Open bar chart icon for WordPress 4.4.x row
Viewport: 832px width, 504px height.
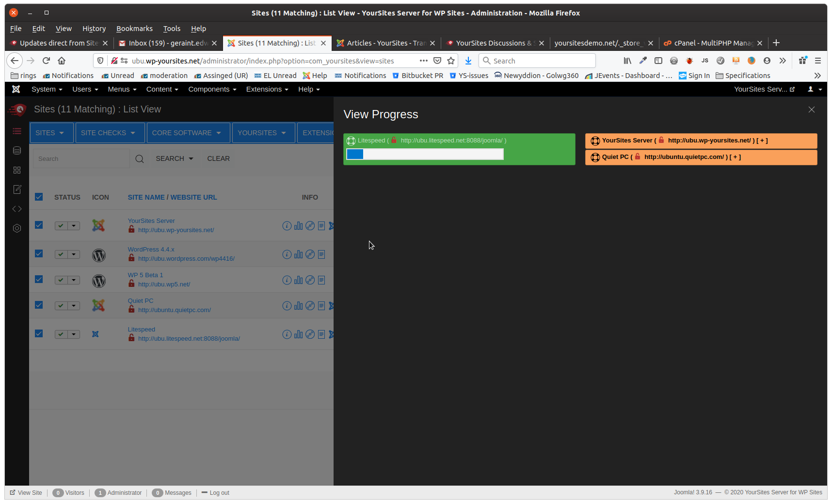click(x=299, y=254)
